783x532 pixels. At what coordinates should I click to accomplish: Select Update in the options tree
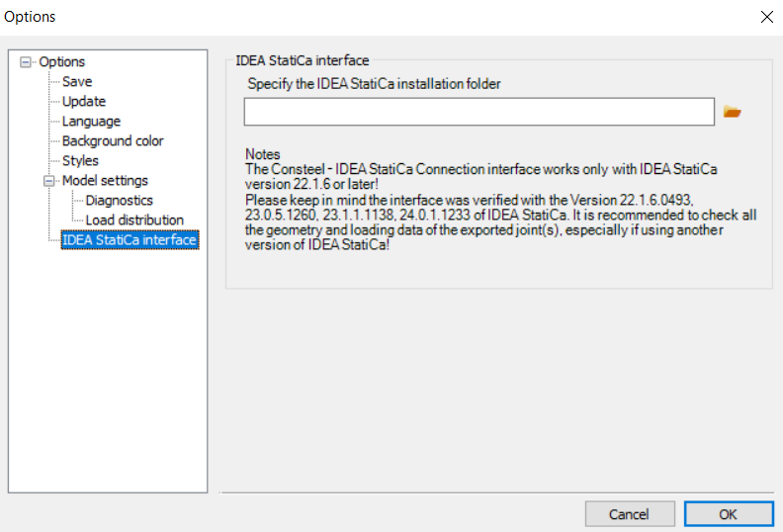pos(84,102)
